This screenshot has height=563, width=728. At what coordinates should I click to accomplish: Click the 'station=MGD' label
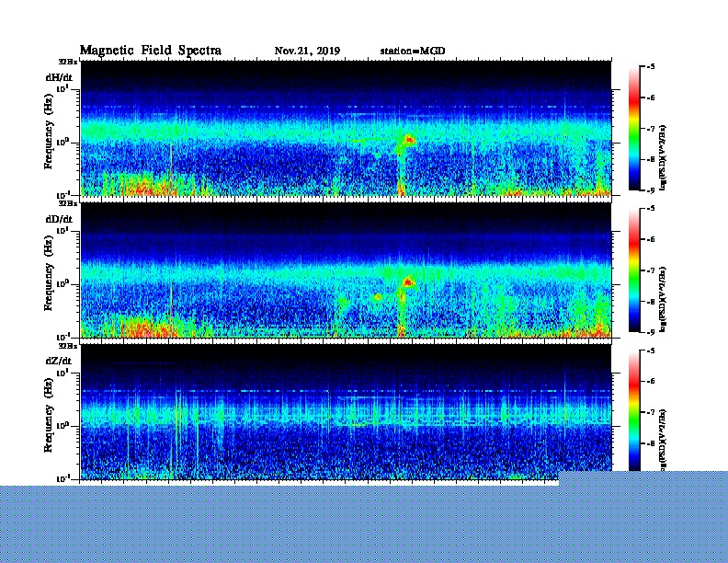pyautogui.click(x=413, y=51)
